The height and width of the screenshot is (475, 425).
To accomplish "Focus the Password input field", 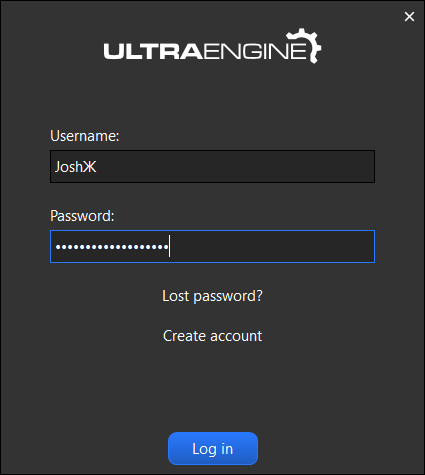I will click(x=212, y=246).
